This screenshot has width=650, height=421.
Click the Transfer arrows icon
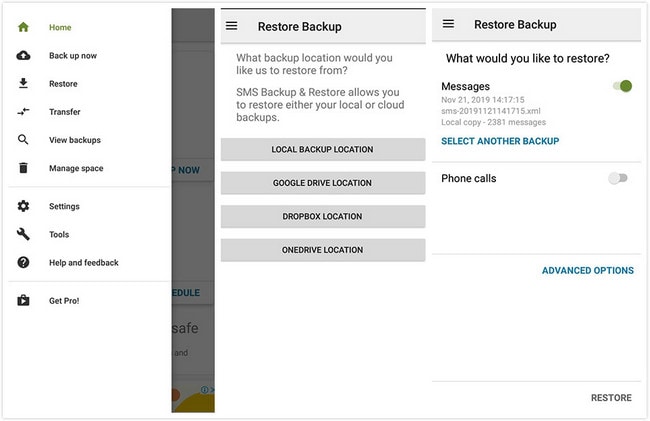[x=23, y=111]
